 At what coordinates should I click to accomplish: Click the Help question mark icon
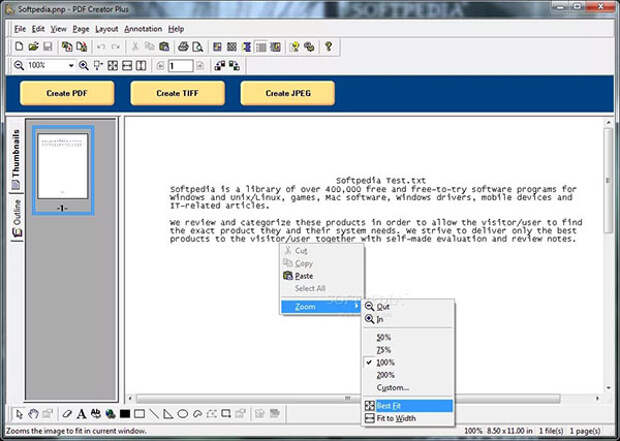point(328,47)
